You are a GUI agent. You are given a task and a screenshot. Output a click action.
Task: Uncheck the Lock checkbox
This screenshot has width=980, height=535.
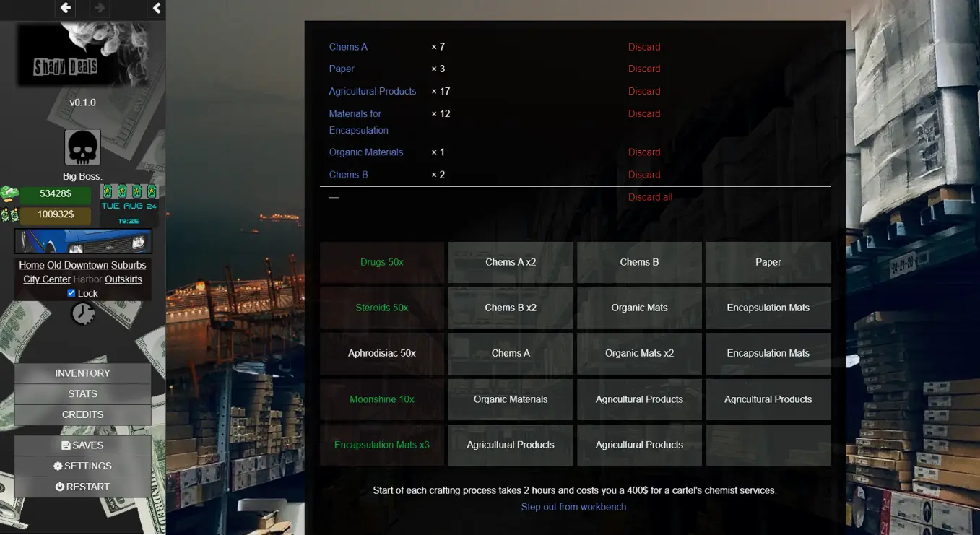(71, 293)
